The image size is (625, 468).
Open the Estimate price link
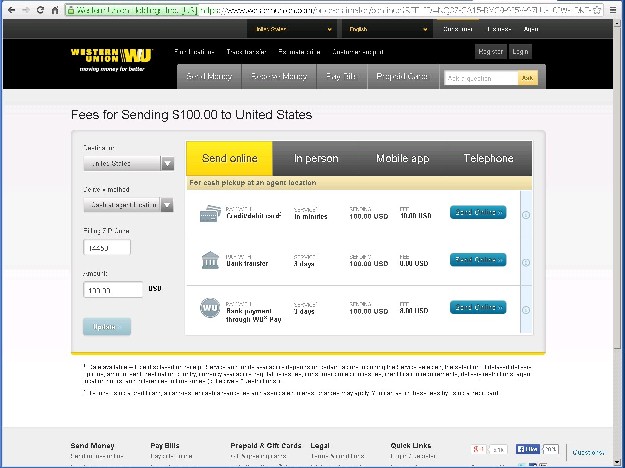tap(299, 52)
